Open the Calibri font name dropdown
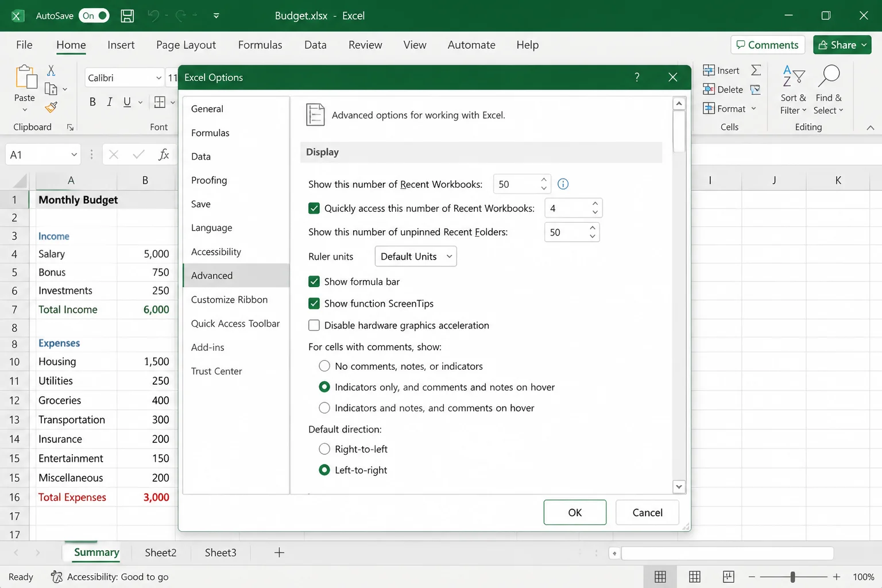Image resolution: width=882 pixels, height=588 pixels. pos(158,78)
